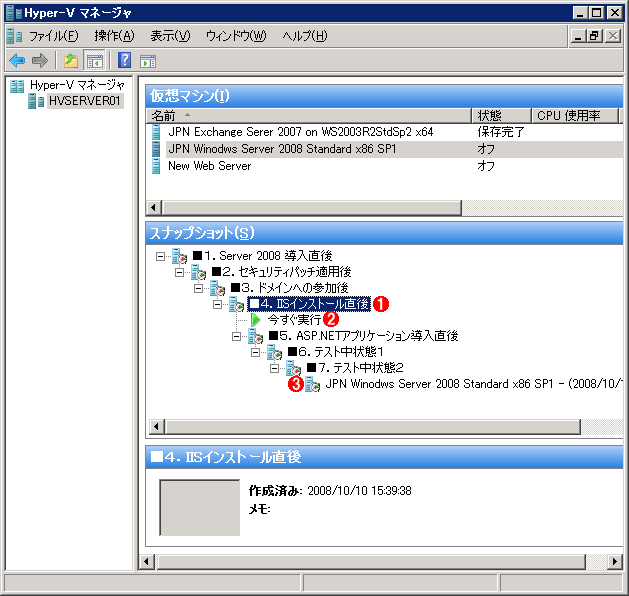Click the JPN Winodws Server 2008 VM list icon

(x=156, y=149)
